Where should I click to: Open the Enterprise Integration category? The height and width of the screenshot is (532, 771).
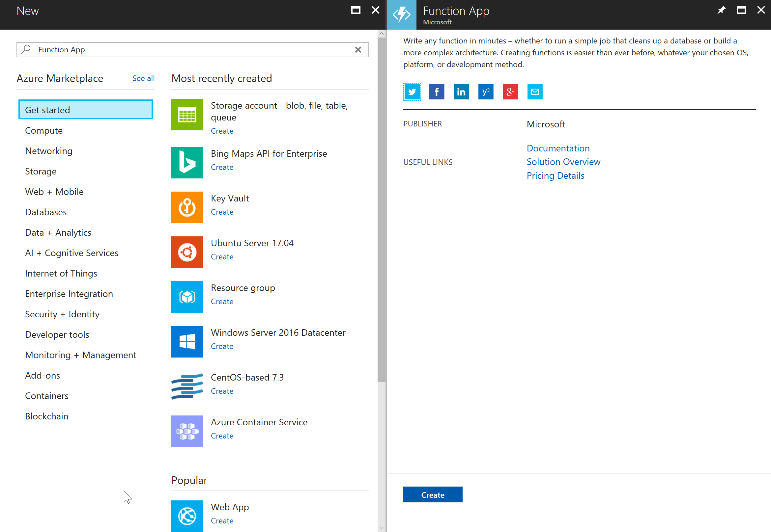[x=69, y=294]
